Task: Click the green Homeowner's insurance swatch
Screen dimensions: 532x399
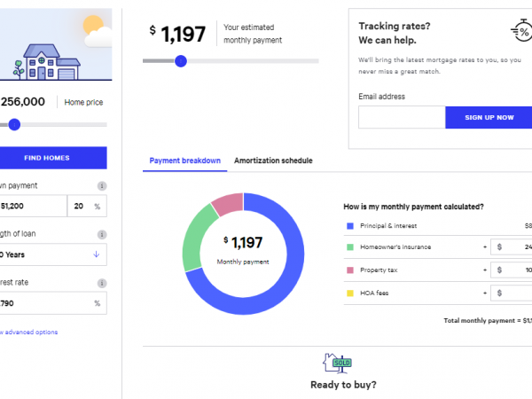Action: point(350,246)
